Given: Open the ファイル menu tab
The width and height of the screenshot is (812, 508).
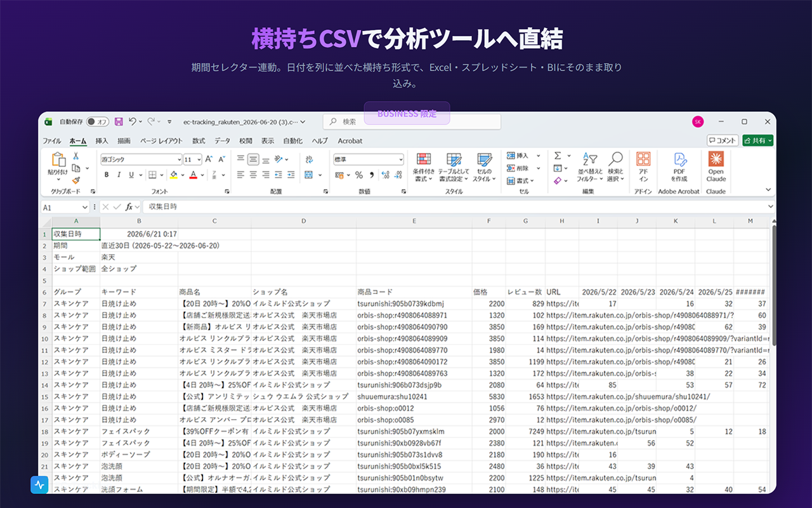Looking at the screenshot, I should [x=52, y=141].
